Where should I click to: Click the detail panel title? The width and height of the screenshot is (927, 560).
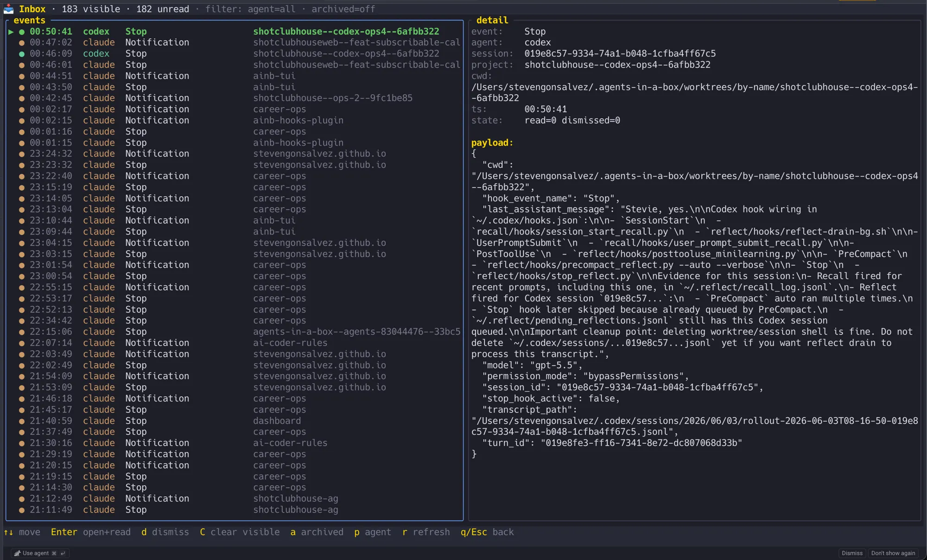pos(492,20)
